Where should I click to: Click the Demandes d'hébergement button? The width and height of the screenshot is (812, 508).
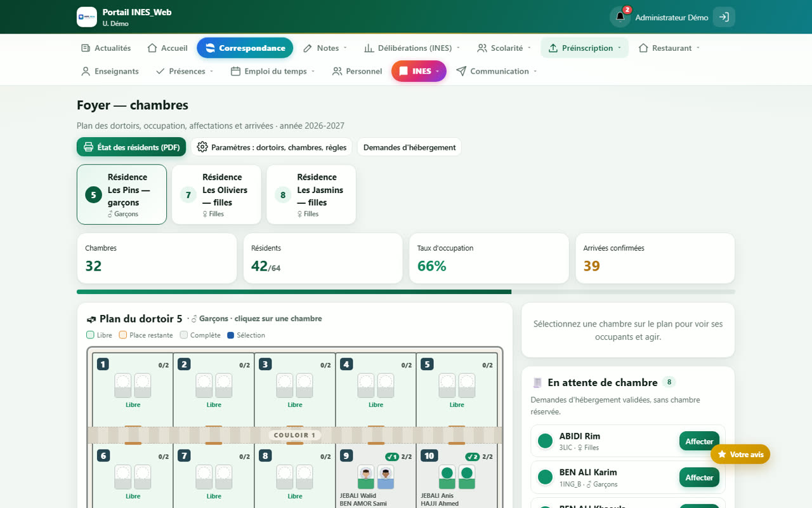click(x=409, y=147)
